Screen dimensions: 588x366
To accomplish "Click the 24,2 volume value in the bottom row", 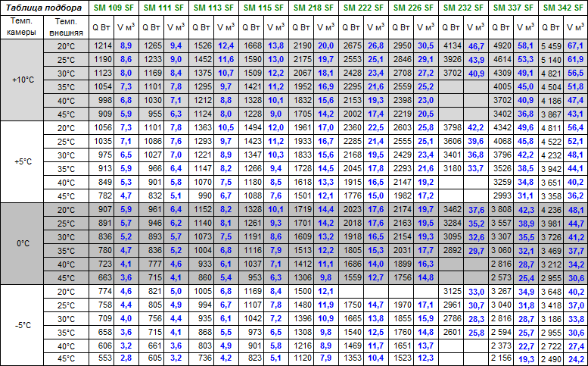I will pyautogui.click(x=576, y=358).
